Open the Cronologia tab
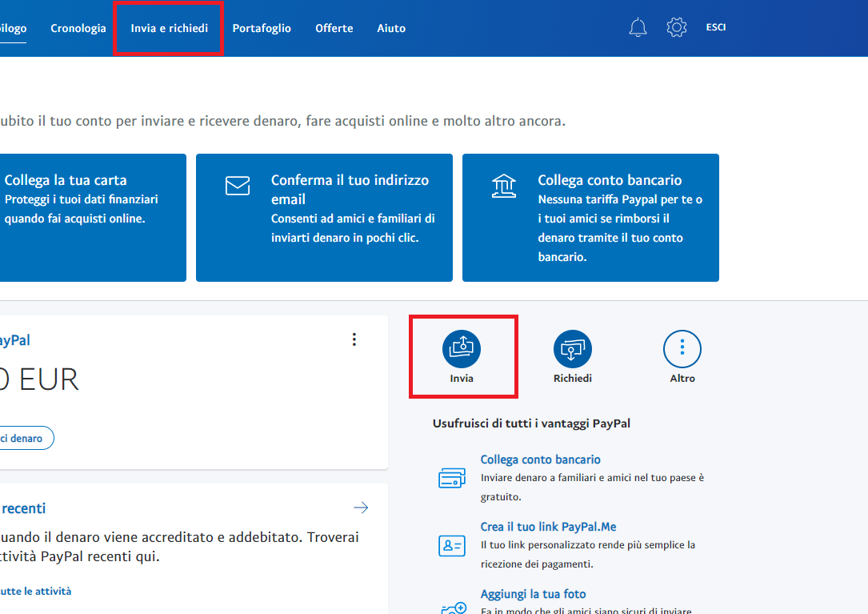The image size is (868, 614). (x=78, y=28)
